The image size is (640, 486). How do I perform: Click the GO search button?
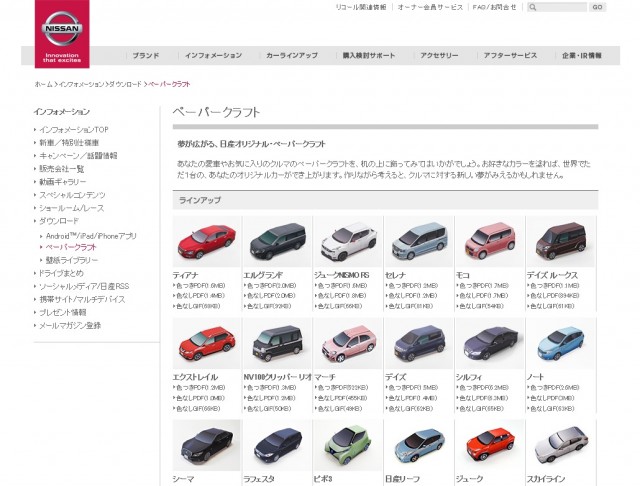coord(597,7)
